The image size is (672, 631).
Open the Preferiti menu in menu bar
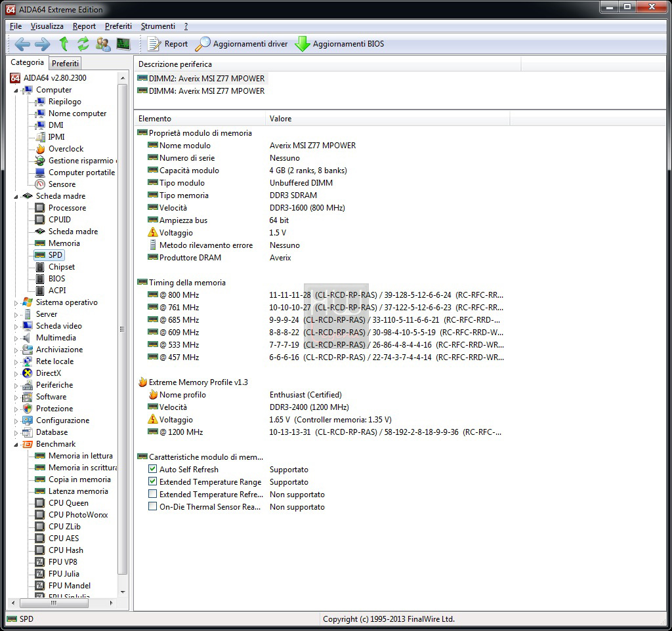pyautogui.click(x=118, y=26)
